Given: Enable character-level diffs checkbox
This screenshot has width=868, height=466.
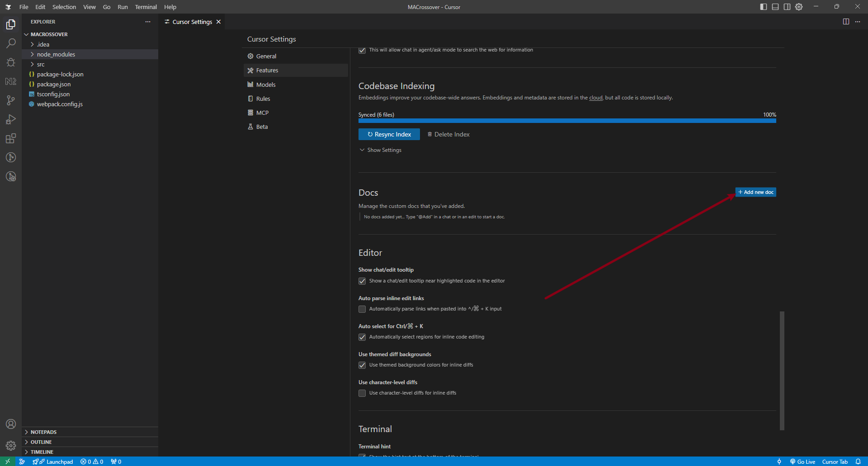Looking at the screenshot, I should [362, 393].
